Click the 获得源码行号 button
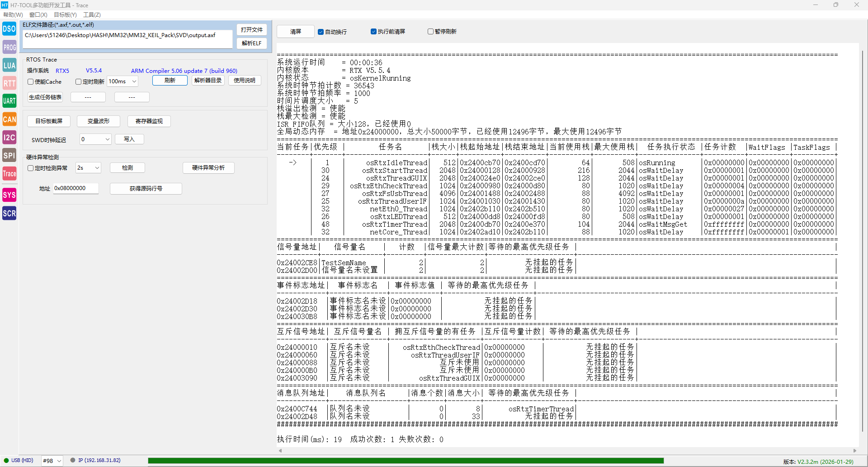 click(x=146, y=189)
